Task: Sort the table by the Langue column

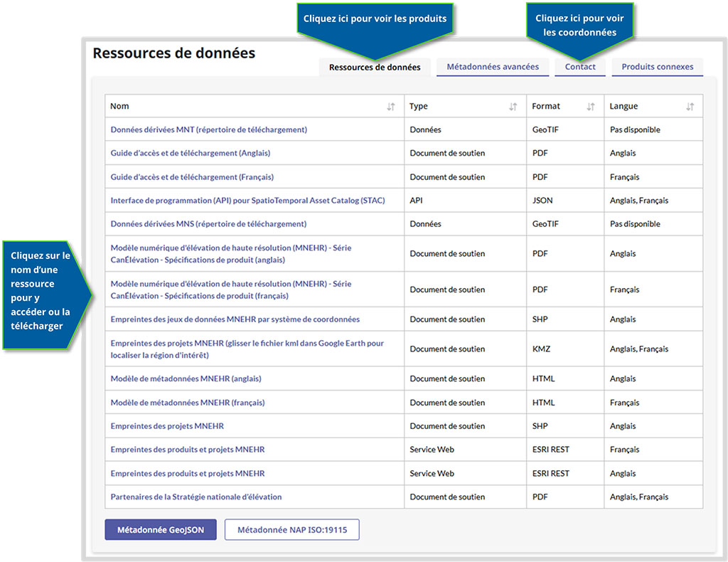Action: pyautogui.click(x=689, y=105)
